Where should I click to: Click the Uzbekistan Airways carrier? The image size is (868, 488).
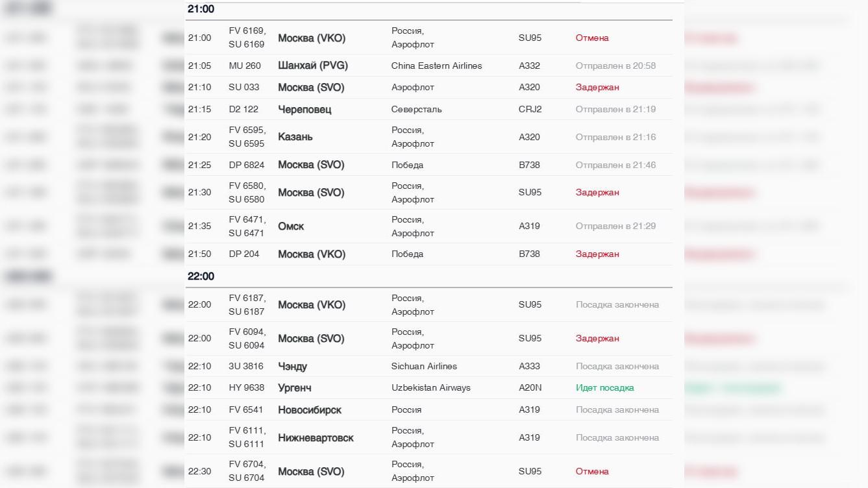431,387
